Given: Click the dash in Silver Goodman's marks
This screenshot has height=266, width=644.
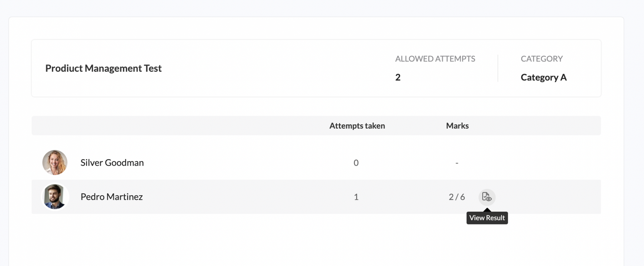Looking at the screenshot, I should (457, 163).
